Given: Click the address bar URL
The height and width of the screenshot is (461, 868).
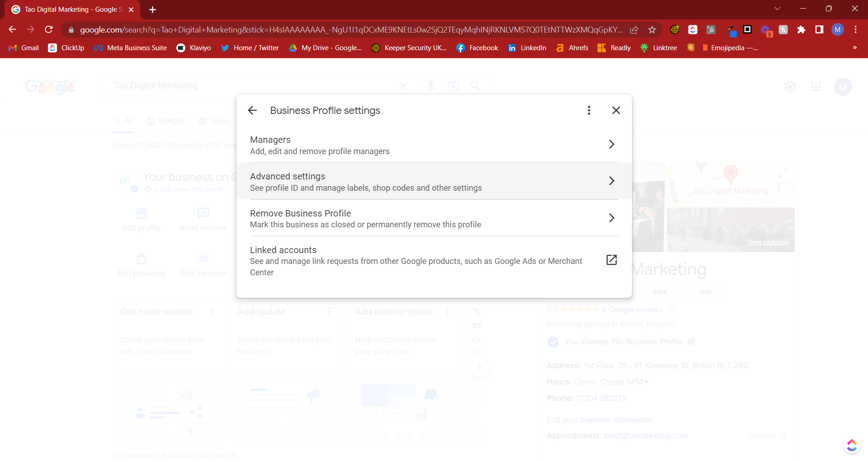Looking at the screenshot, I should point(351,30).
